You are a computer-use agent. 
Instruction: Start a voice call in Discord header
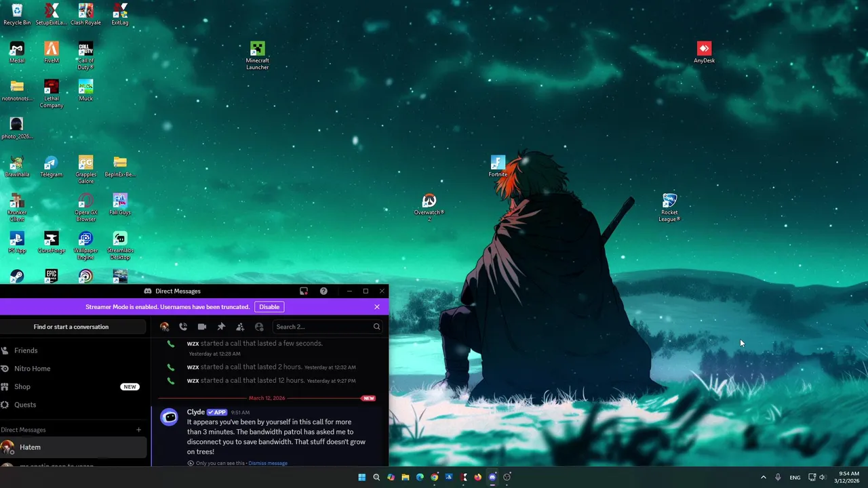[183, 327]
